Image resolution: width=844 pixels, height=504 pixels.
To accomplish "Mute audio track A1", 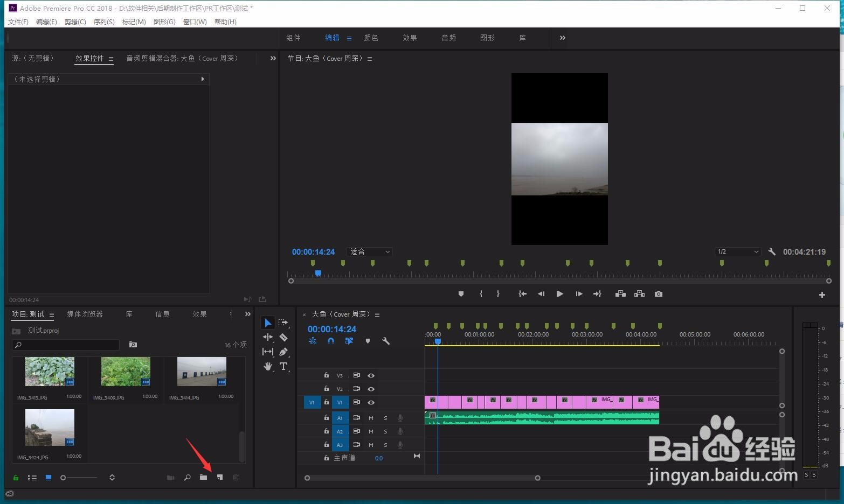I will [371, 418].
